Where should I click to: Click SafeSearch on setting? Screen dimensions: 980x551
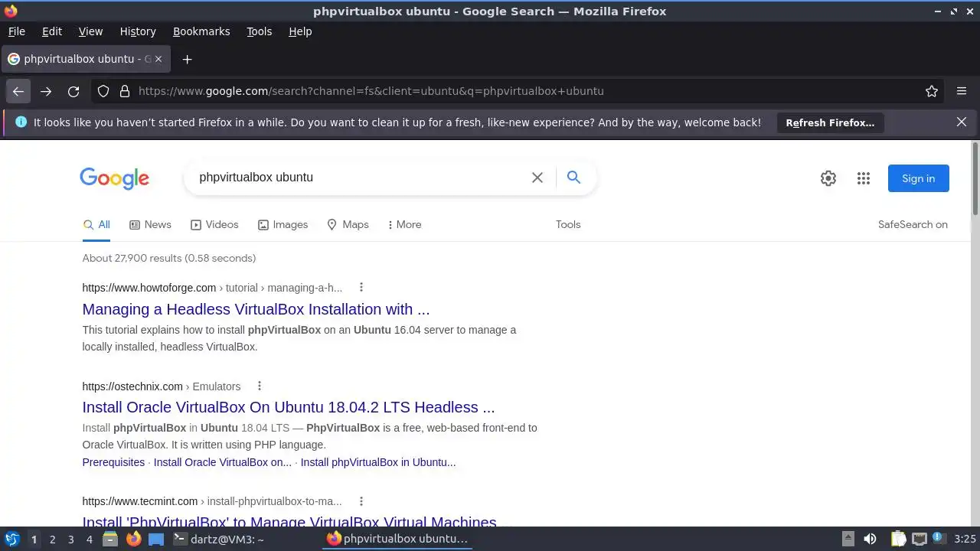913,224
